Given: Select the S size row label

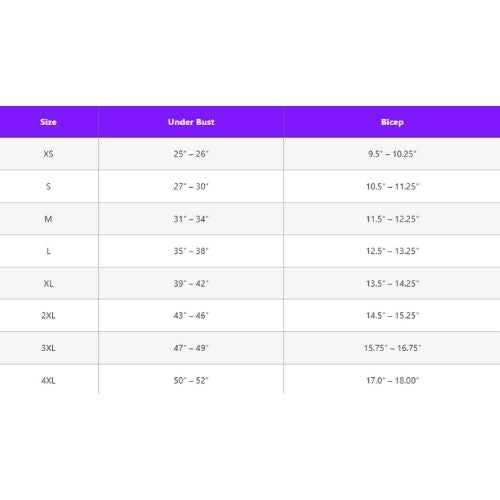Looking at the screenshot, I should (48, 186).
